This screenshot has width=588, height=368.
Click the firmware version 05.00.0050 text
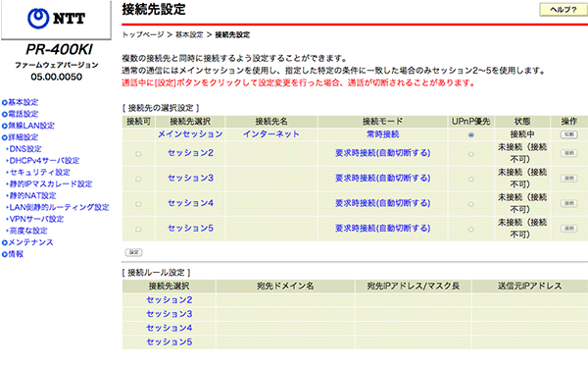57,77
